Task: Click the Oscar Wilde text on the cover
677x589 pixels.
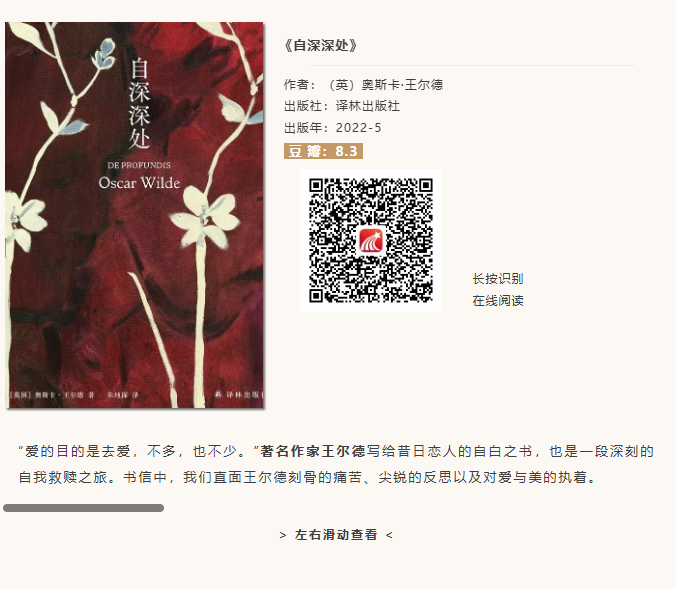Action: click(x=139, y=183)
